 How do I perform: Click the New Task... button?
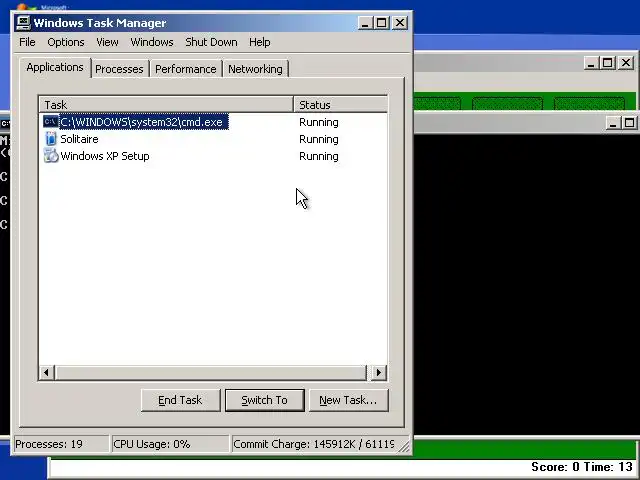[x=349, y=400]
